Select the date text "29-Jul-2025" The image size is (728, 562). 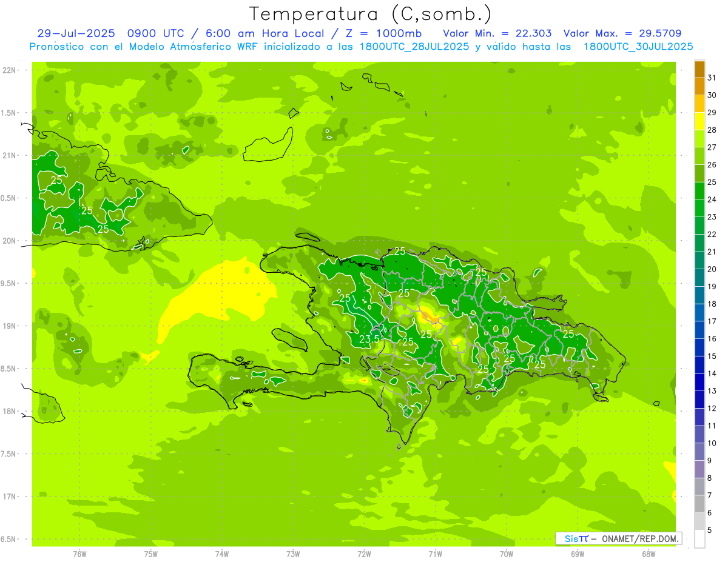76,33
